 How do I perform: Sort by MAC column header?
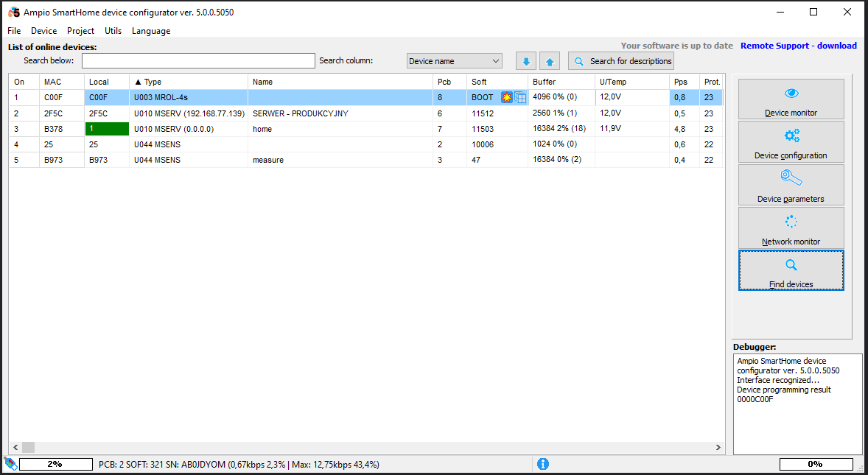pos(61,82)
